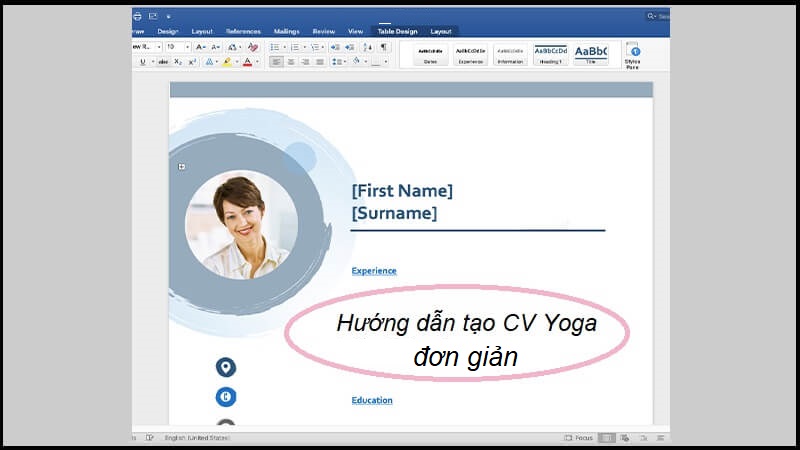This screenshot has width=800, height=450.
Task: Open the Mailings tab
Action: pyautogui.click(x=286, y=31)
